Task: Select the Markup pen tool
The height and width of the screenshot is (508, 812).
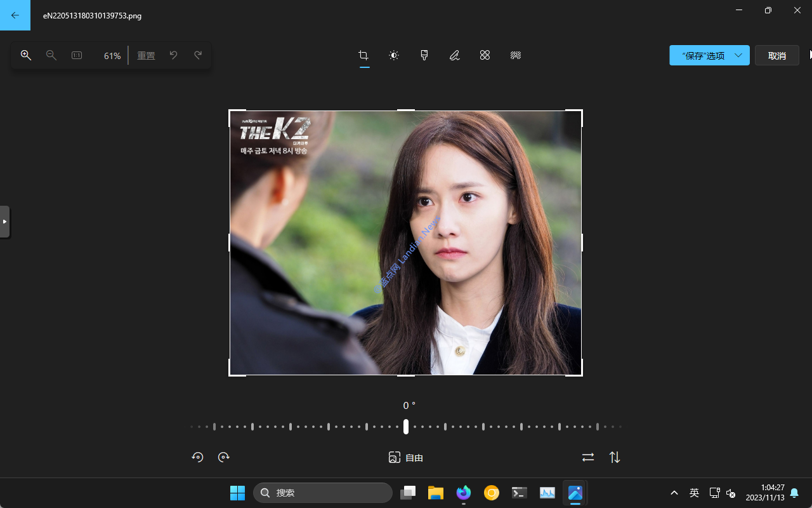Action: pos(454,55)
